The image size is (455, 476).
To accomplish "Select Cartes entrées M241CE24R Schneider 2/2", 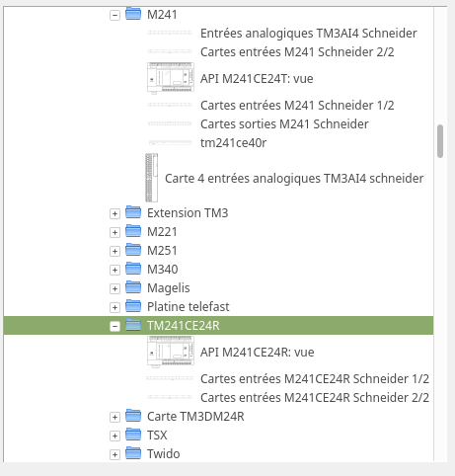I will click(315, 398).
